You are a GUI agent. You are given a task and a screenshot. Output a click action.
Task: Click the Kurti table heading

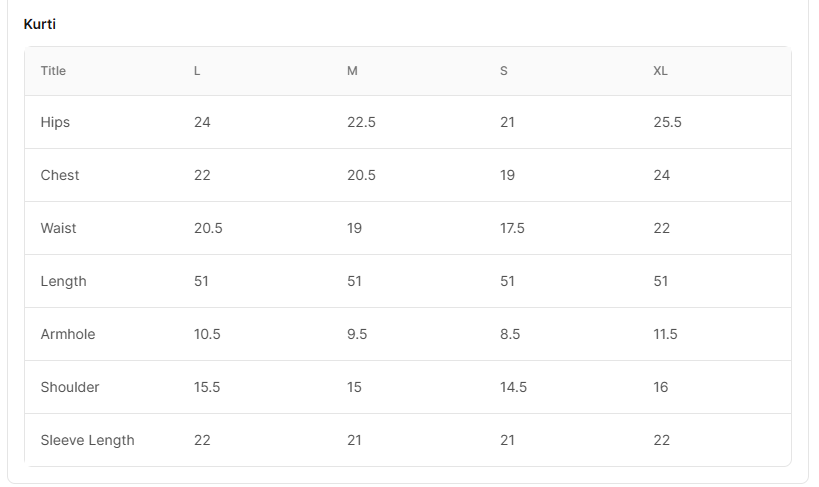40,24
